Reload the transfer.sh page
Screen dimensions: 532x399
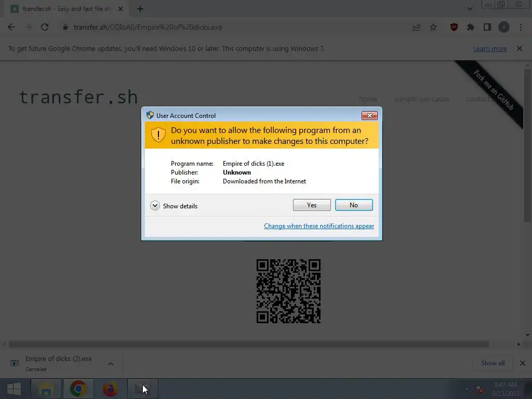click(45, 27)
